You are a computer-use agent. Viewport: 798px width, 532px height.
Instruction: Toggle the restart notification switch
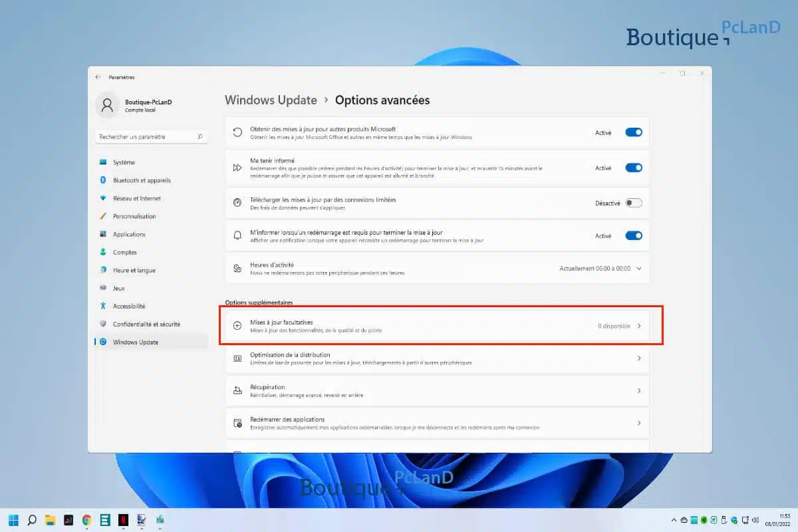[634, 235]
